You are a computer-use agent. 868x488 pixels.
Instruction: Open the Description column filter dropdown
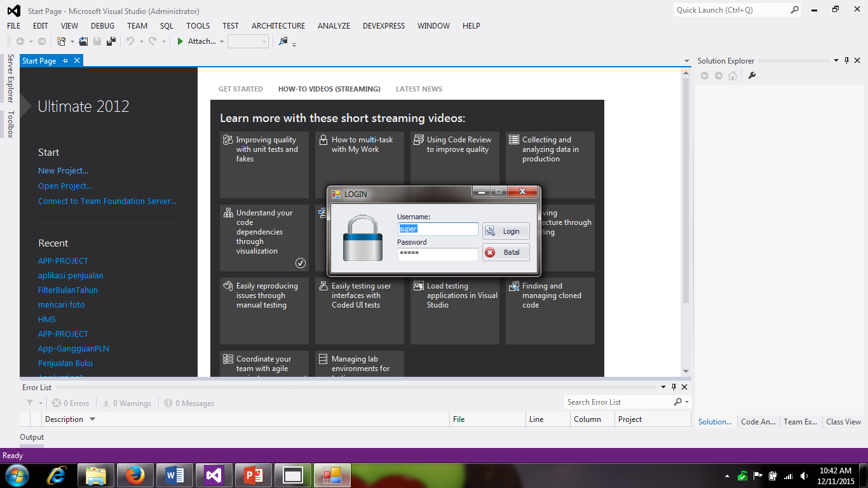tap(92, 419)
